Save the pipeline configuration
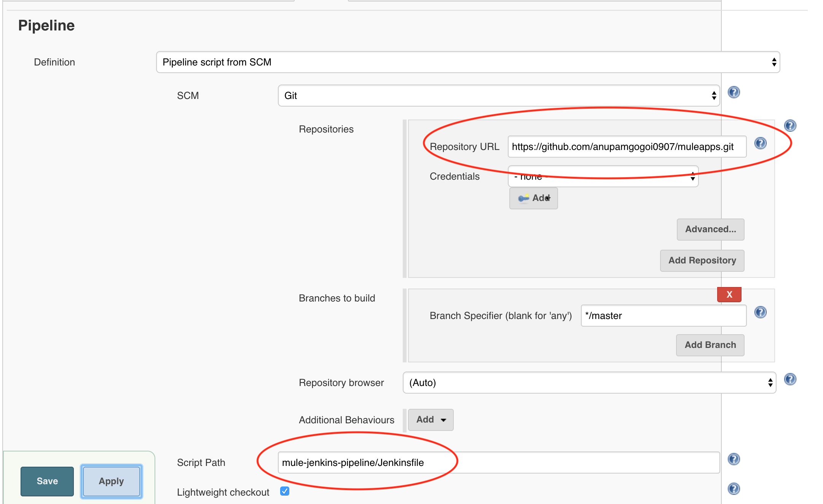This screenshot has width=823, height=504. click(47, 481)
